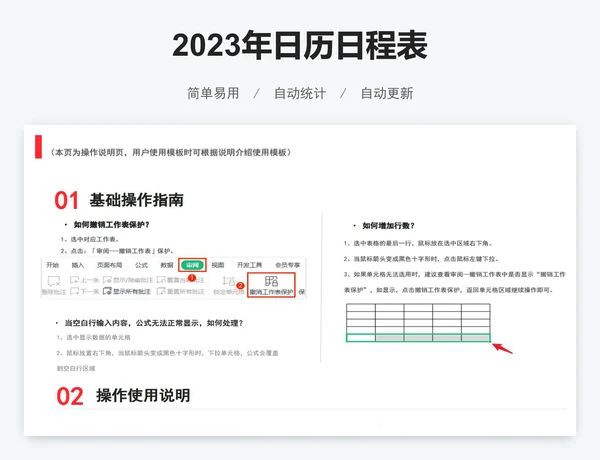Open the 开始 ribbon tab

52,265
